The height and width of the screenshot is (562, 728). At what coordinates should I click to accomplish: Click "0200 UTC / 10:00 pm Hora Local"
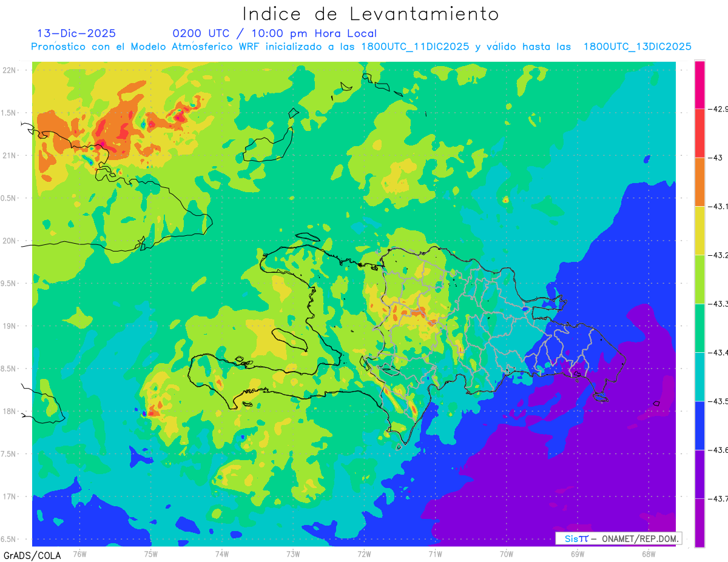(274, 33)
